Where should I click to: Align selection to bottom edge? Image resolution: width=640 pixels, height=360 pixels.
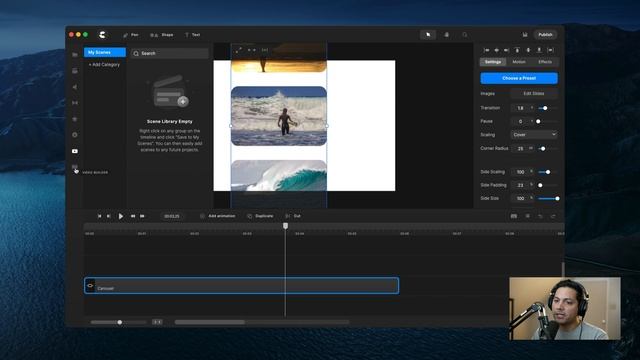(x=539, y=50)
